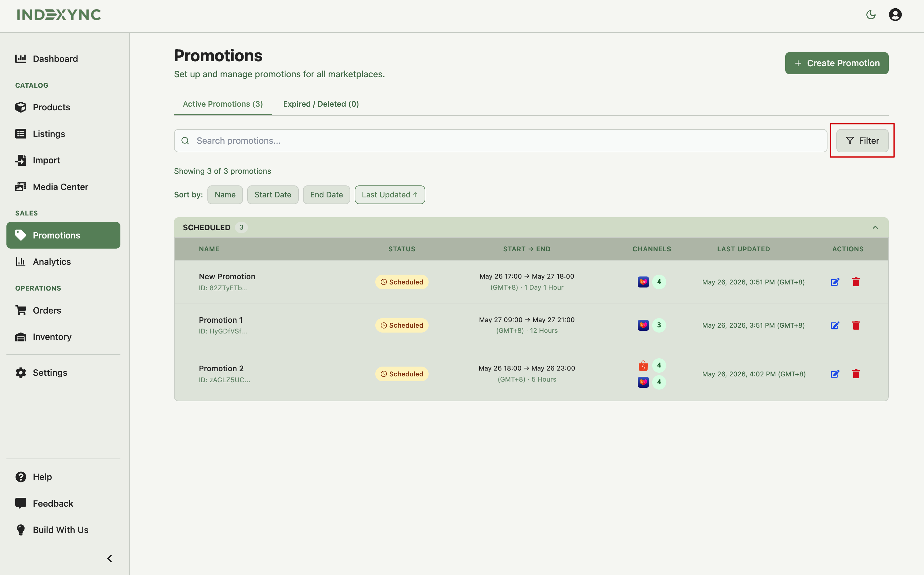Open the Feedback link
Screen dimensions: 924x575
point(63,503)
